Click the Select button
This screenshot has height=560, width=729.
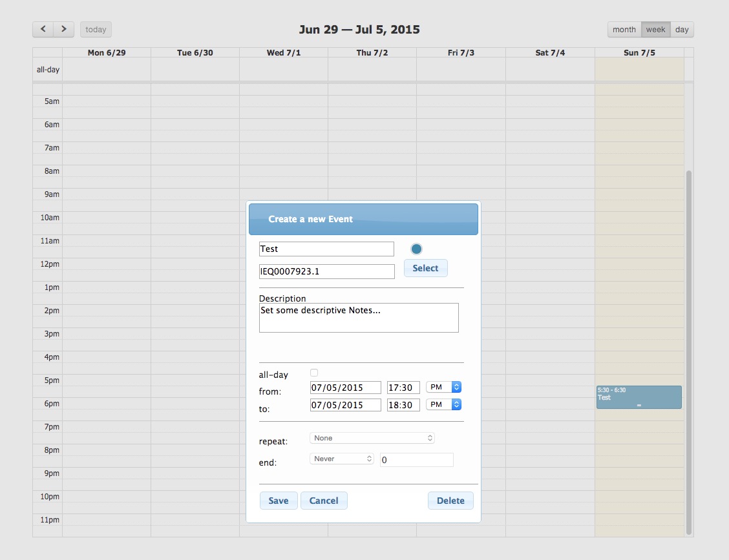tap(425, 268)
